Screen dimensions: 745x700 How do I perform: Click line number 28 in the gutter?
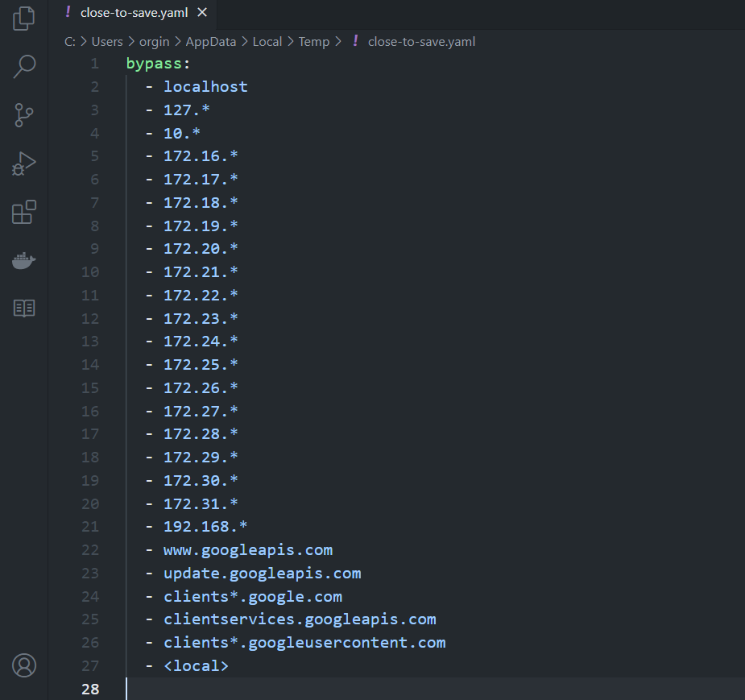90,690
